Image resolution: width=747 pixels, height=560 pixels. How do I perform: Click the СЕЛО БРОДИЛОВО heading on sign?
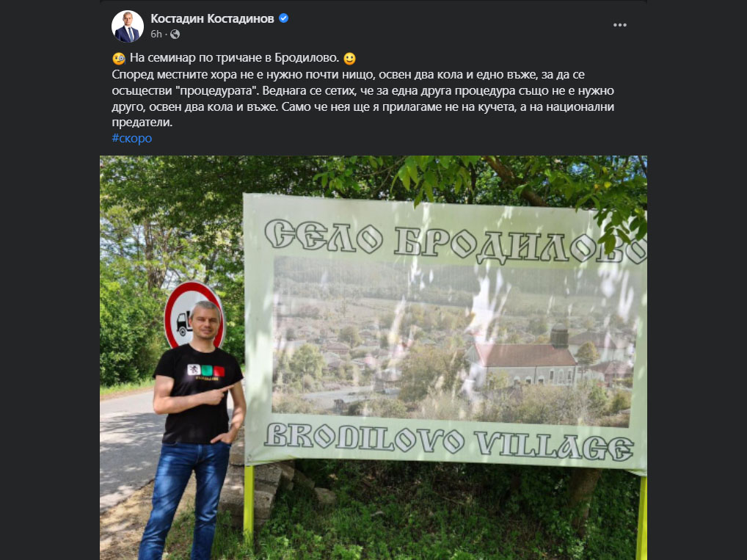tap(455, 241)
